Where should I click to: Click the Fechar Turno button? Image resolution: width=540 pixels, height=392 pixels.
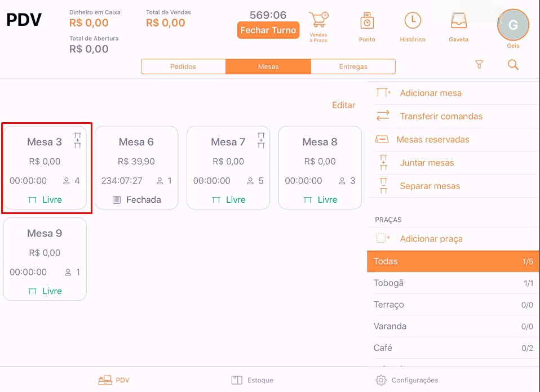click(x=268, y=30)
